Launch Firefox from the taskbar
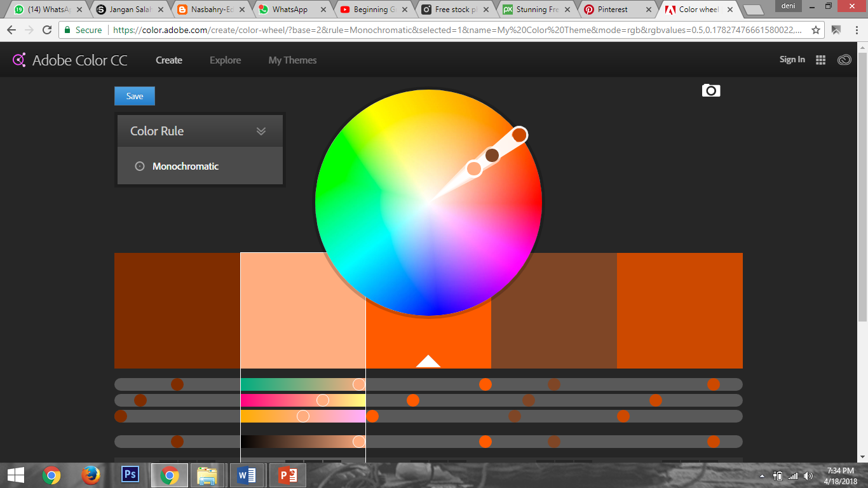The image size is (868, 488). point(91,475)
